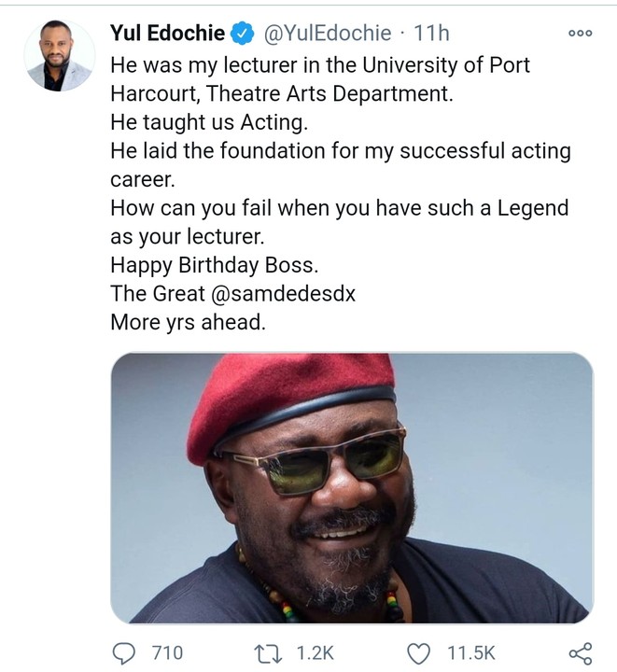Click the Yul Edochie display name
Viewport: 617px width, 672px height.
pyautogui.click(x=167, y=34)
